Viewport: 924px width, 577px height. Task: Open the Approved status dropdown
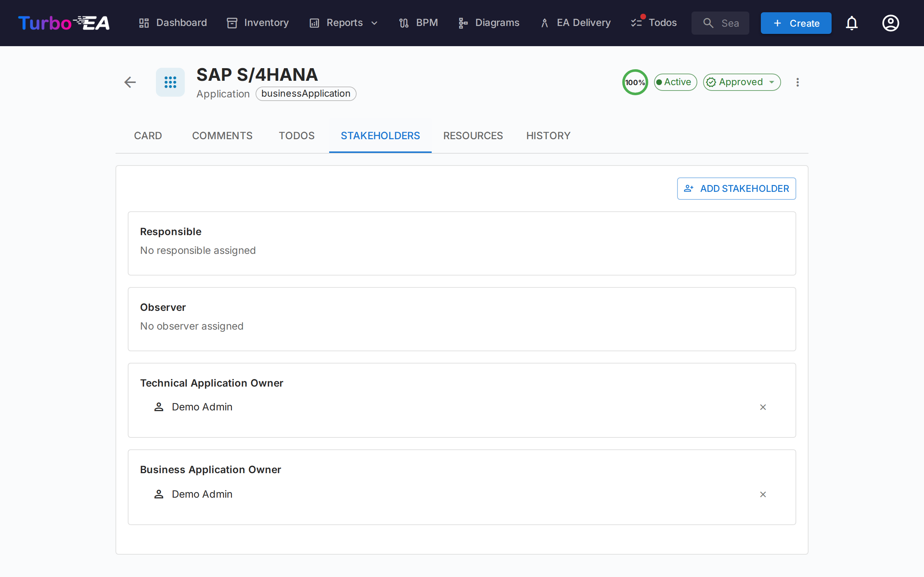pyautogui.click(x=741, y=82)
